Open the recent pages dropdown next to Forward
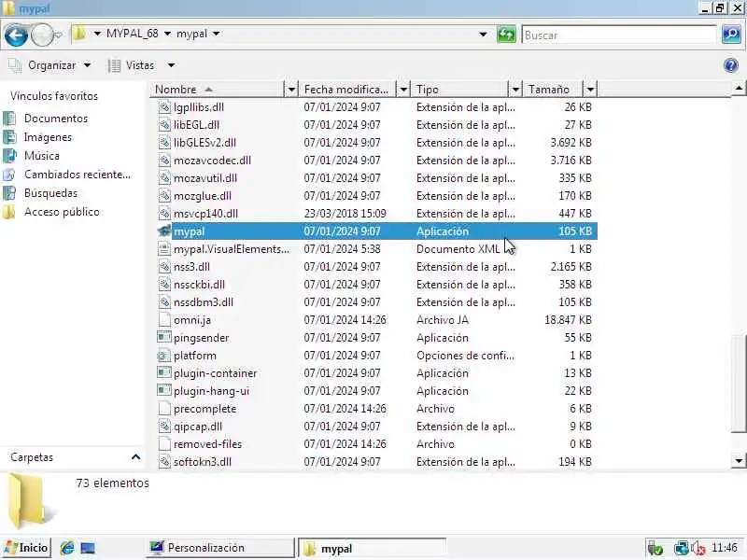The image size is (747, 560). point(59,35)
